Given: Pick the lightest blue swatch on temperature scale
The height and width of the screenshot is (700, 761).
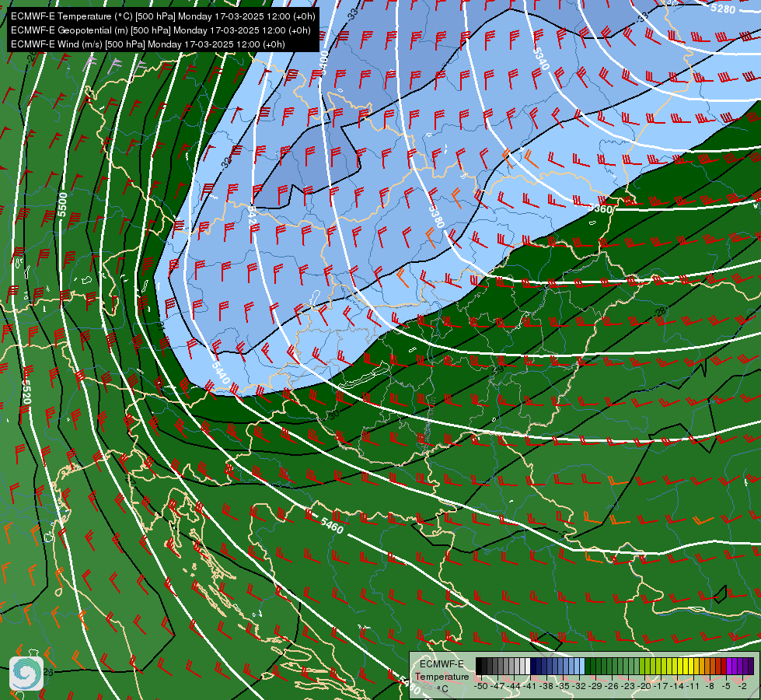Looking at the screenshot, I should pos(582,666).
